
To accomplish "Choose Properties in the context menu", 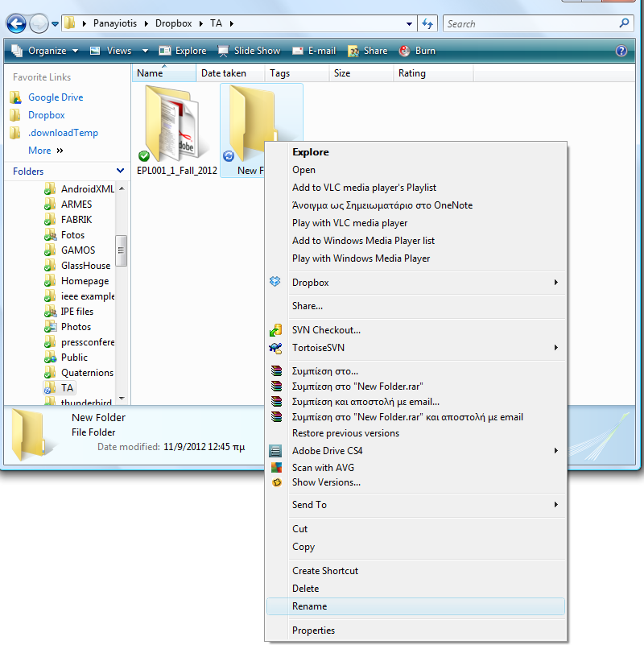I will pyautogui.click(x=415, y=631).
